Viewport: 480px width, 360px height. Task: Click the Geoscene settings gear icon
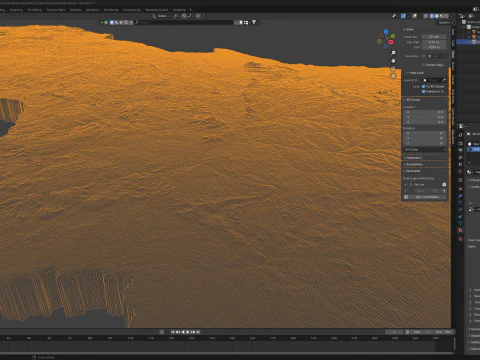(444, 184)
